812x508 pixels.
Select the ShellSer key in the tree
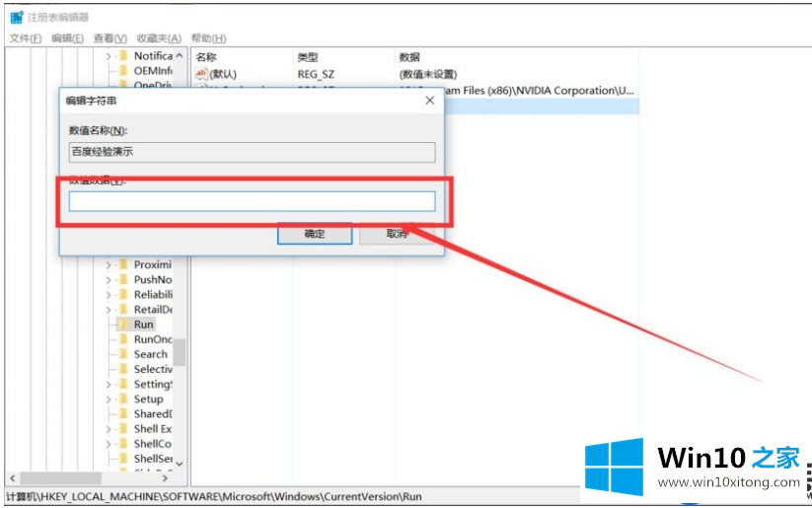tap(153, 459)
